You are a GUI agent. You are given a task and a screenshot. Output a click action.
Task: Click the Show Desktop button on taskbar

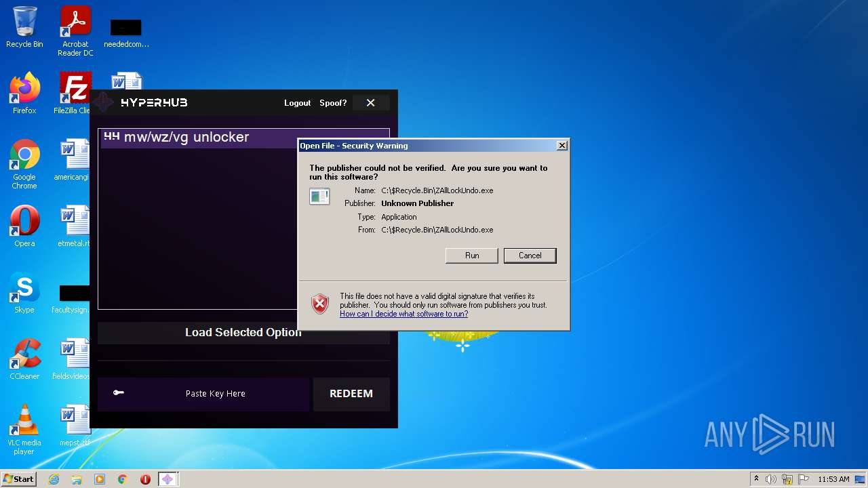[x=861, y=479]
